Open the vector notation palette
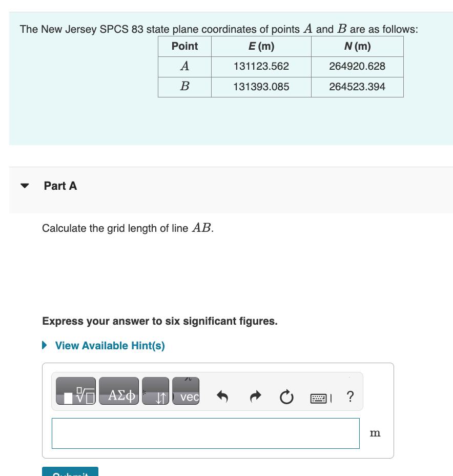 (186, 391)
